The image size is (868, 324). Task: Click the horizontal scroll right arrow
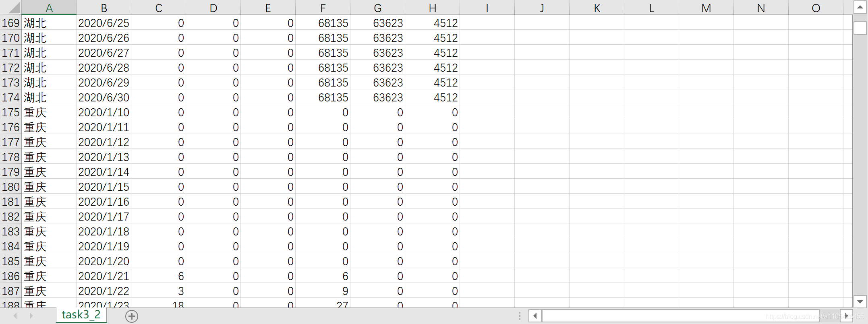click(846, 316)
